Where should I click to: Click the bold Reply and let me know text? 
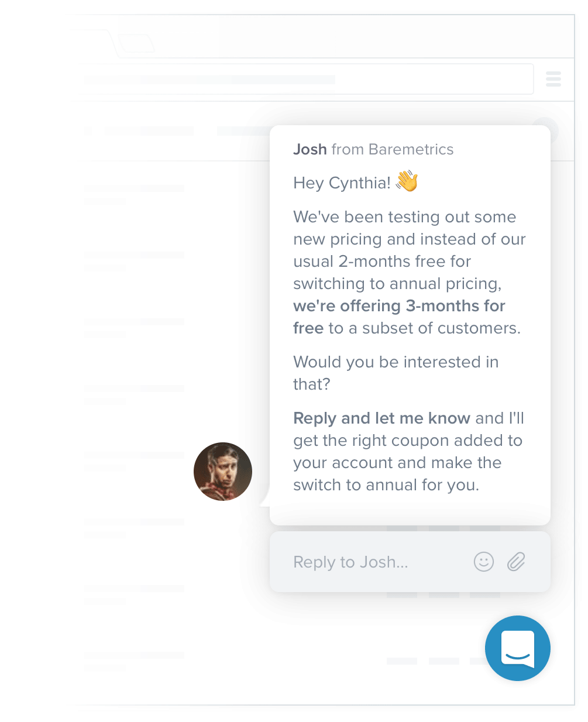pyautogui.click(x=381, y=418)
